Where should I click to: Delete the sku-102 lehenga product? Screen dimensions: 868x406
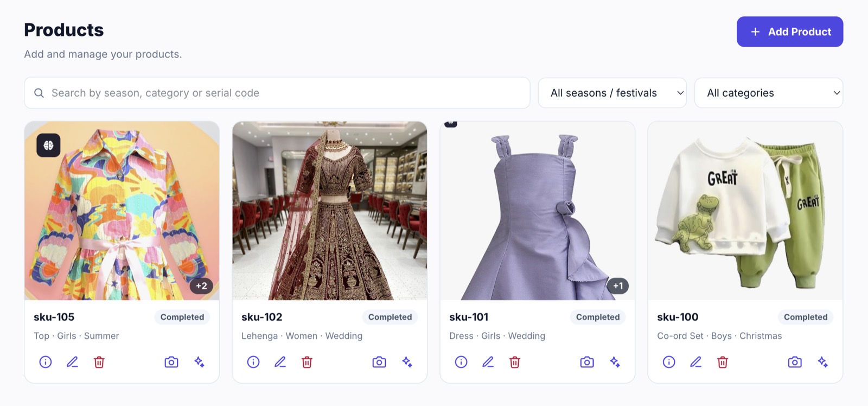coord(307,362)
